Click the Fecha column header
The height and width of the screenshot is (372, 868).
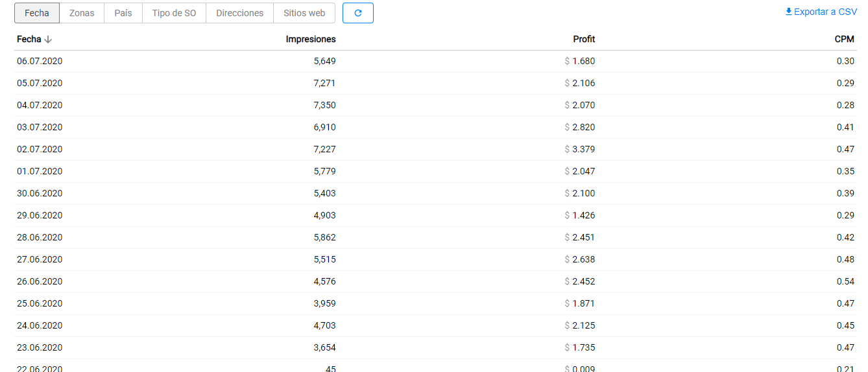[29, 40]
